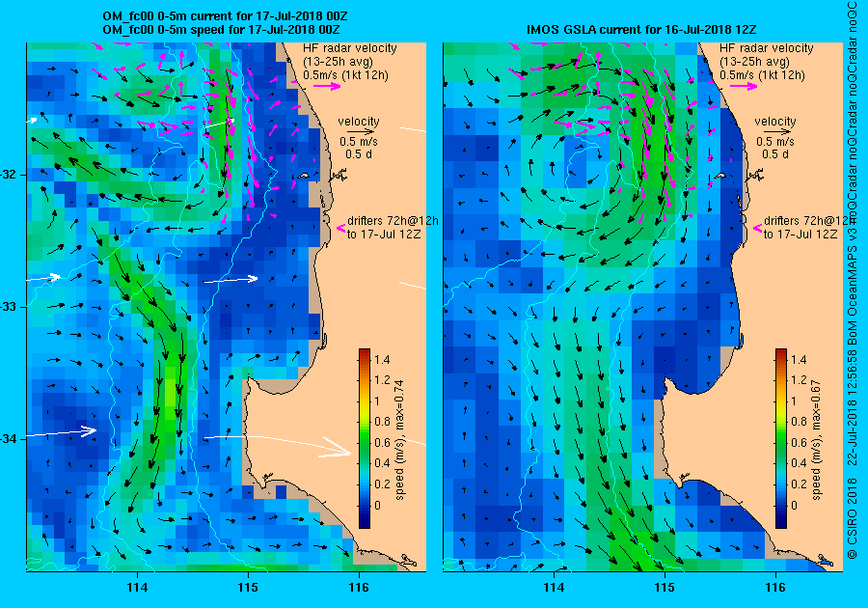
Task: Click magenta drifter marker in left map legend
Action: point(341,228)
